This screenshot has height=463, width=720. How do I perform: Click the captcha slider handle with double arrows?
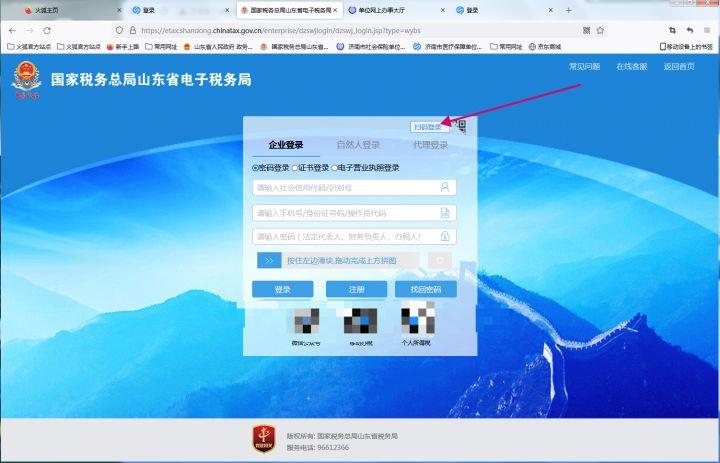pyautogui.click(x=269, y=260)
